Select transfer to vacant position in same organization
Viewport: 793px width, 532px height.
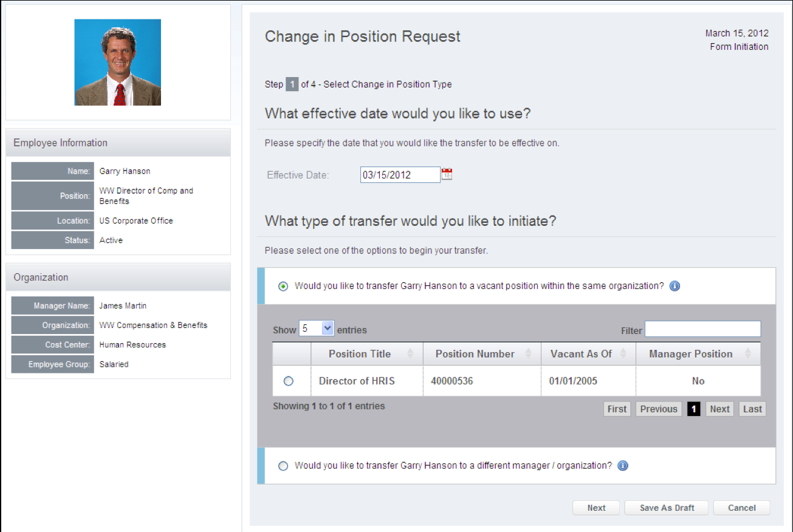coord(283,287)
